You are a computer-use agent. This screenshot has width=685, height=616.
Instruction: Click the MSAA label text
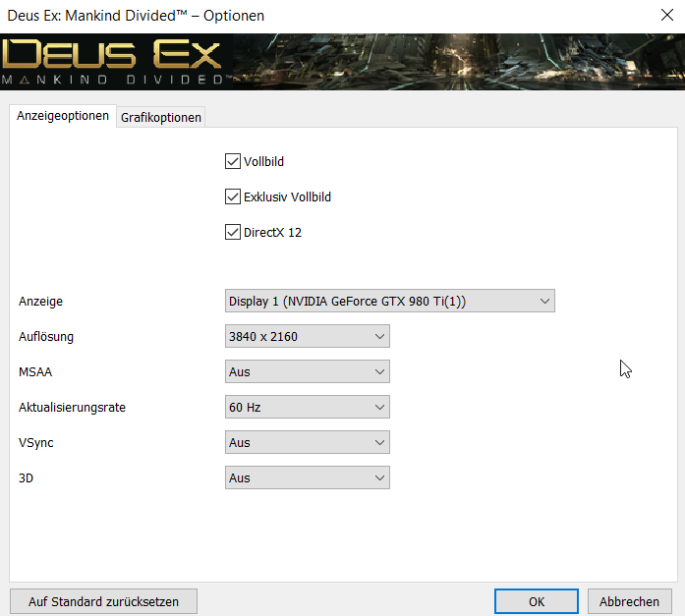pyautogui.click(x=35, y=372)
